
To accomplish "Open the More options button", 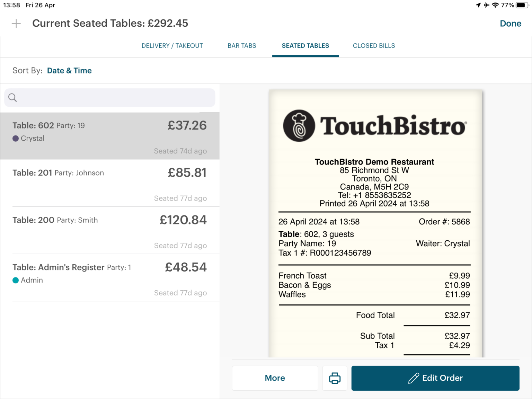I will tap(275, 378).
